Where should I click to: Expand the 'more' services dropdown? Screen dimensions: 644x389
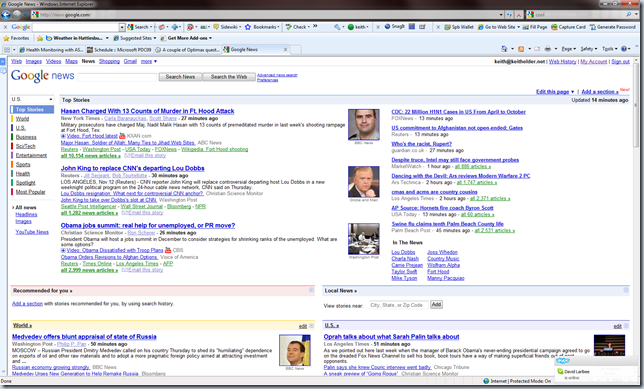click(x=149, y=61)
